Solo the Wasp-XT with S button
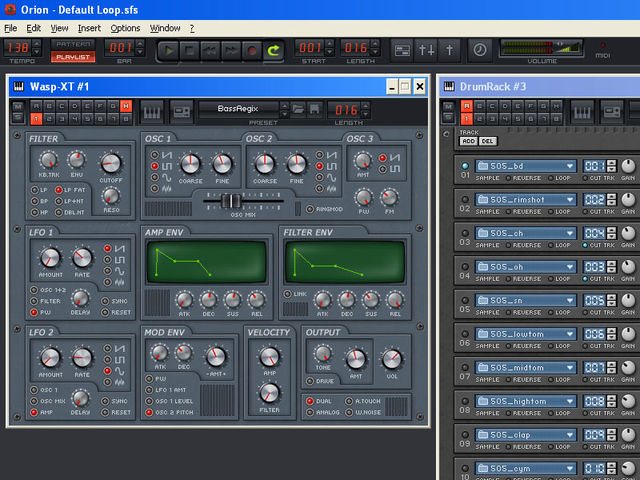640x480 pixels. click(18, 117)
